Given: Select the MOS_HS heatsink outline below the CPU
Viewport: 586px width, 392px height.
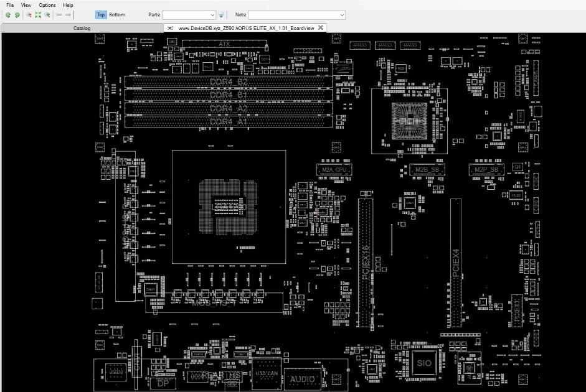Looking at the screenshot, I should coord(214,302).
